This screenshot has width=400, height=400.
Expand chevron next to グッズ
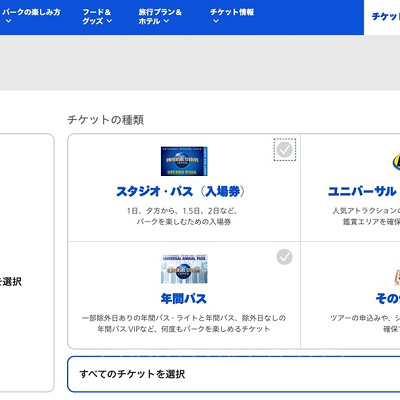[x=109, y=21]
